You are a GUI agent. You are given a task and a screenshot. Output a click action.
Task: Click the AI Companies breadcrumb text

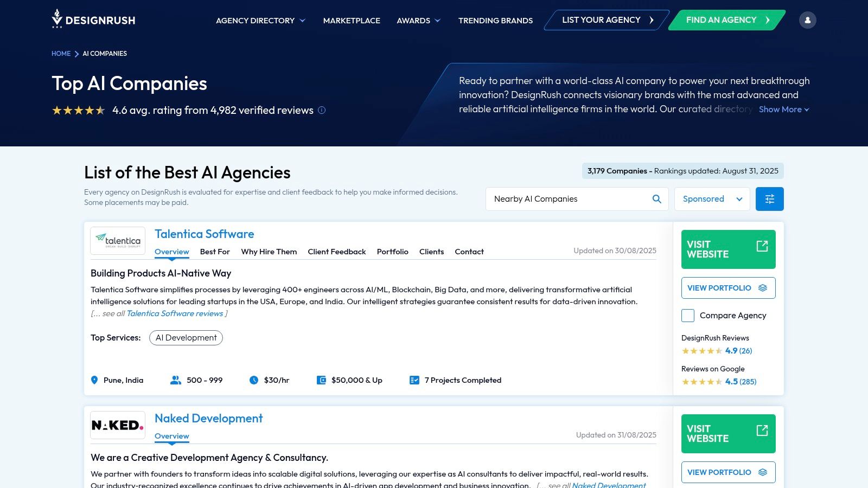(x=105, y=54)
